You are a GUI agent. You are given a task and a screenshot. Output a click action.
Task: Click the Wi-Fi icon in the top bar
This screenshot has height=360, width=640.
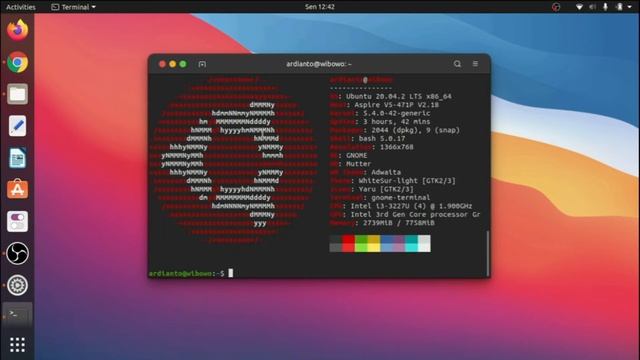click(579, 7)
